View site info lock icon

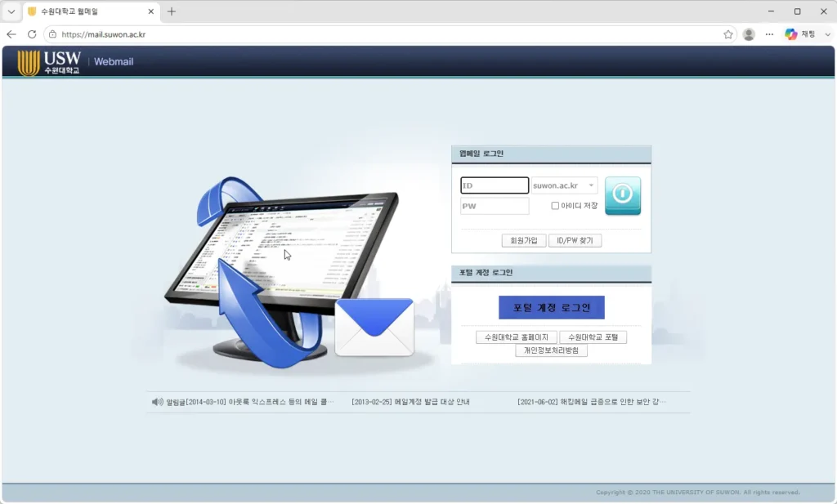tap(52, 34)
